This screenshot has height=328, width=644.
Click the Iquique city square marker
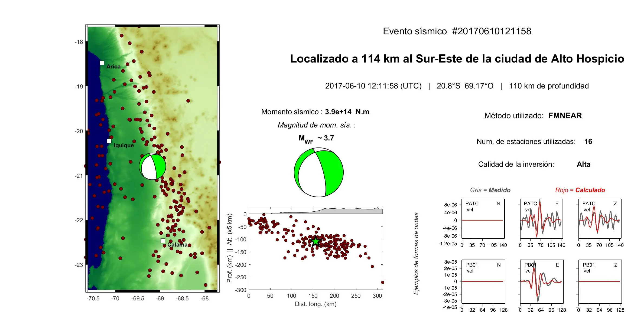pyautogui.click(x=109, y=141)
